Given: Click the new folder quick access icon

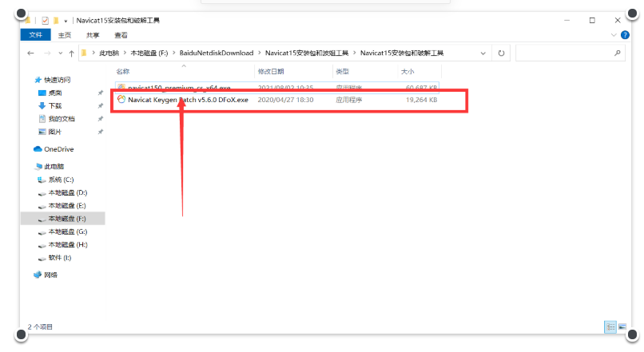Looking at the screenshot, I should (x=56, y=20).
